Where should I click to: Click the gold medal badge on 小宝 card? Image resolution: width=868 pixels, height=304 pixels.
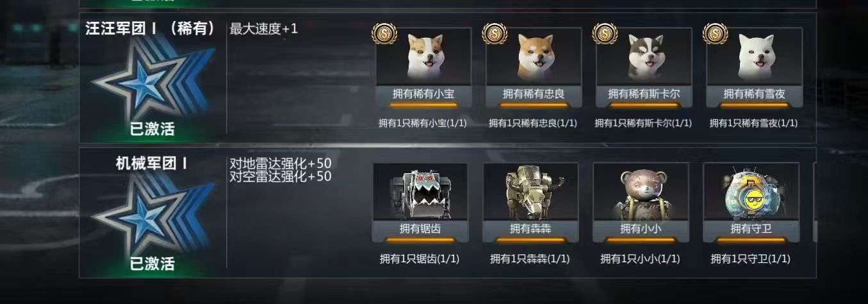tap(384, 33)
